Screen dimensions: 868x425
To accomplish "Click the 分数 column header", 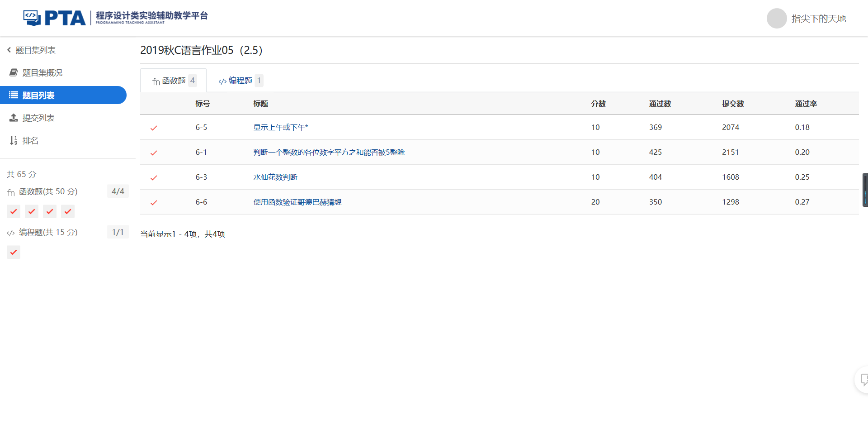I will pos(599,104).
